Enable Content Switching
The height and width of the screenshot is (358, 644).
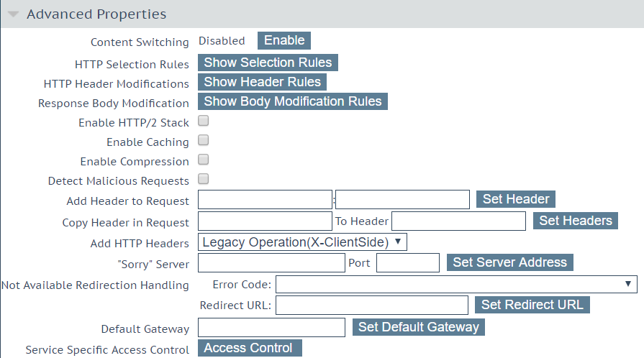[284, 41]
